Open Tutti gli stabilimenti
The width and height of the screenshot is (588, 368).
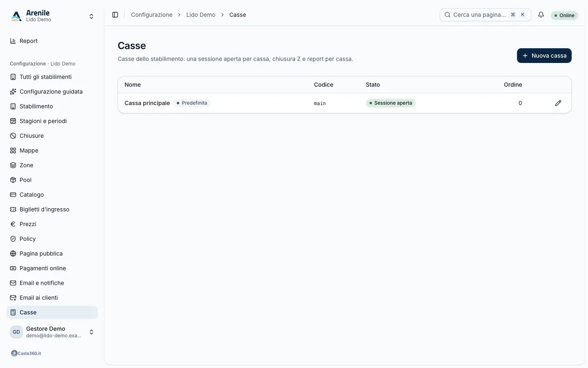tap(52, 77)
